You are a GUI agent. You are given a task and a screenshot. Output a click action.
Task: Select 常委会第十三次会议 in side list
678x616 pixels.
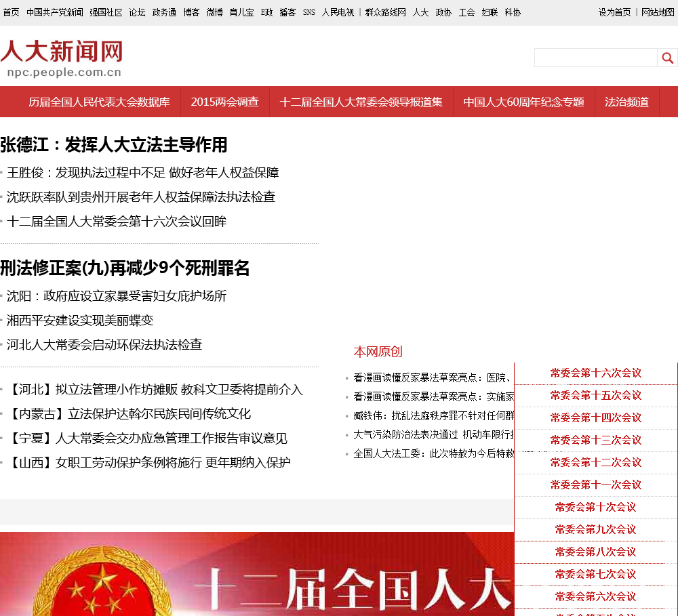(x=596, y=440)
